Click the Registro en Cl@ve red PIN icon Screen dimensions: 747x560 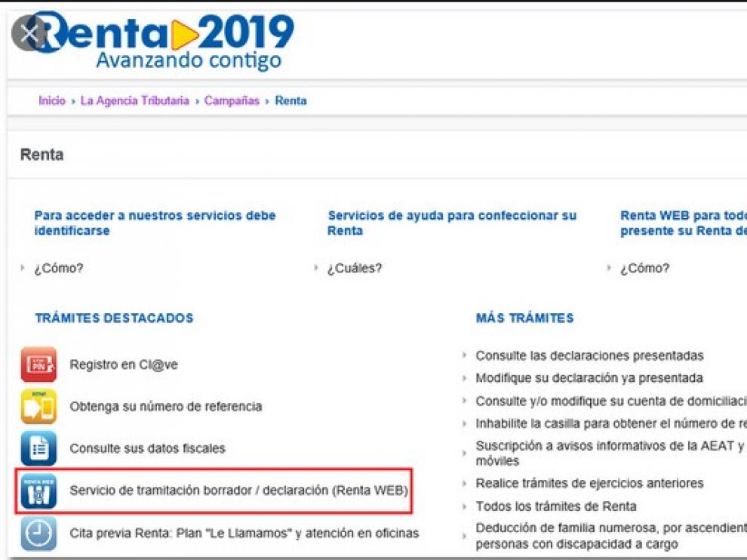[x=38, y=365]
